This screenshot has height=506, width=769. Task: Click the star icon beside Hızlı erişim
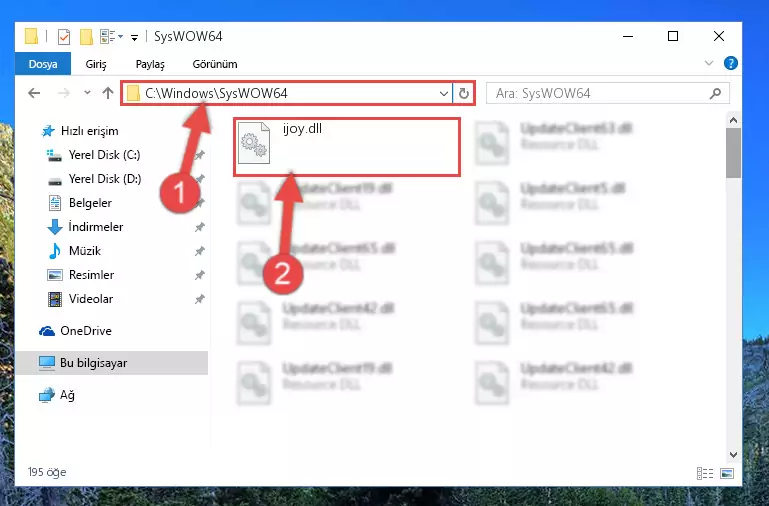pos(48,131)
